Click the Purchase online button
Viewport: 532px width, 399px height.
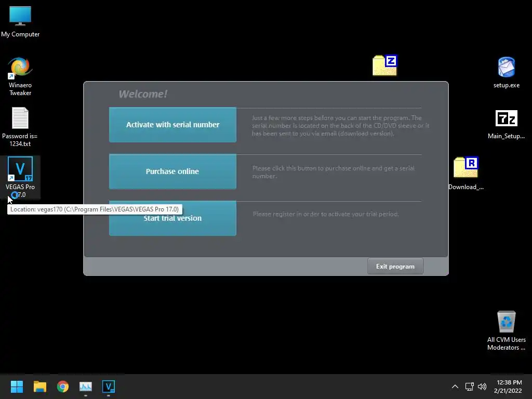[x=172, y=171]
